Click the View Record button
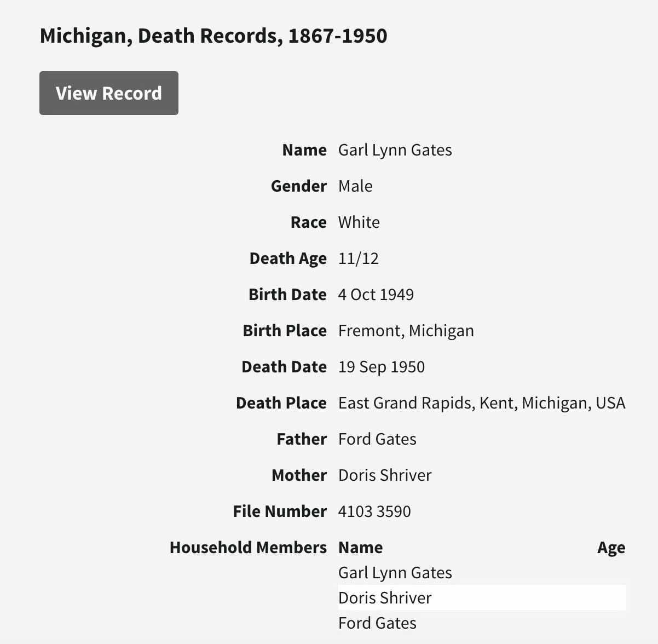This screenshot has width=658, height=644. [108, 93]
